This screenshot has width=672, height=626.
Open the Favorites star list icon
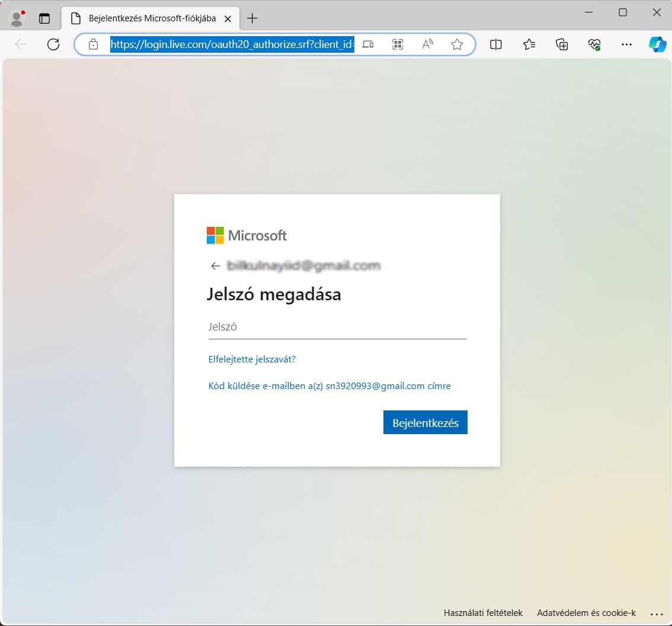(x=529, y=44)
